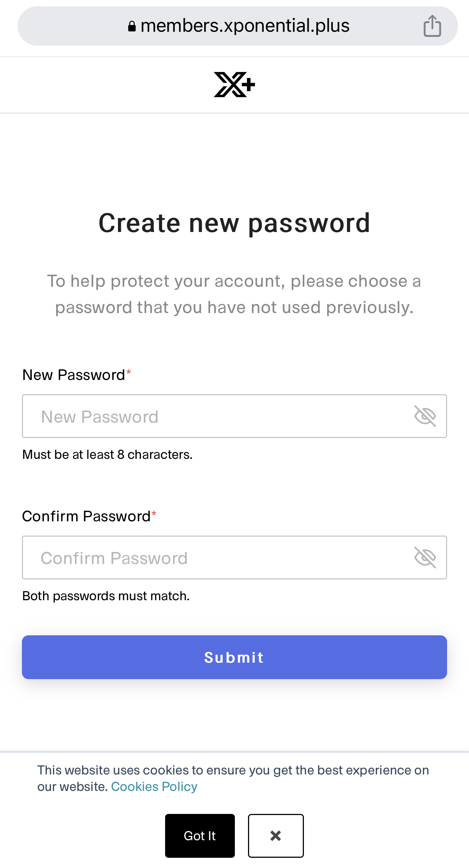469x868 pixels.
Task: Open the Cookies Policy link
Action: click(154, 787)
